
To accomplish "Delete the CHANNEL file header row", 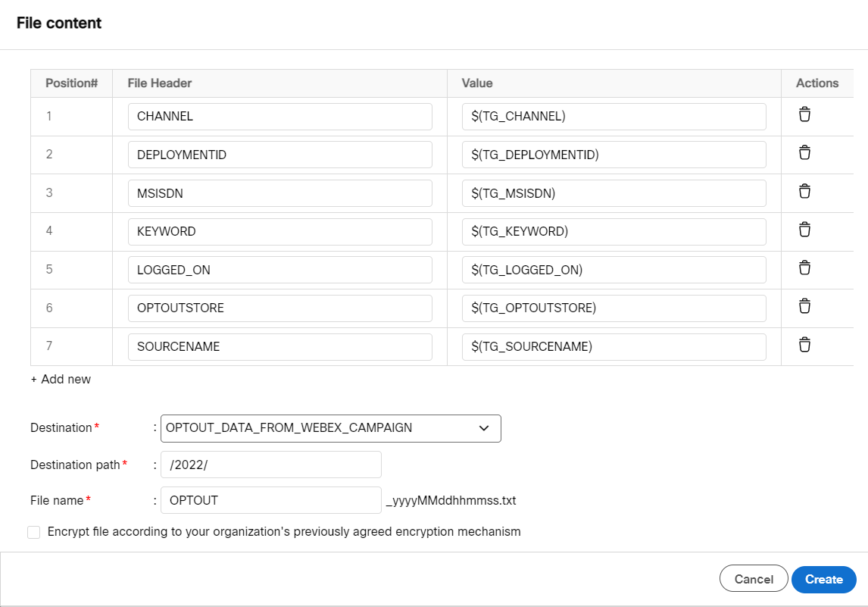I will tap(804, 114).
